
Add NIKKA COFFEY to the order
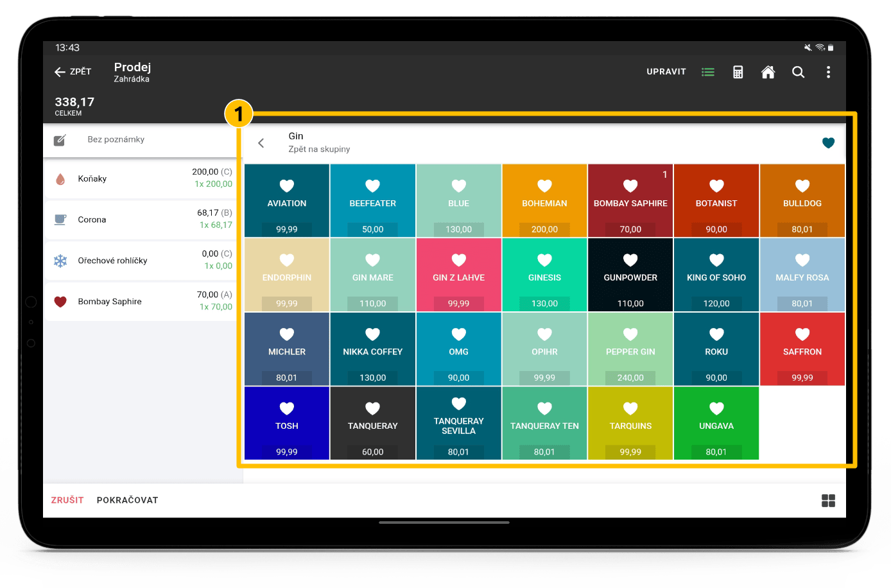tap(373, 349)
